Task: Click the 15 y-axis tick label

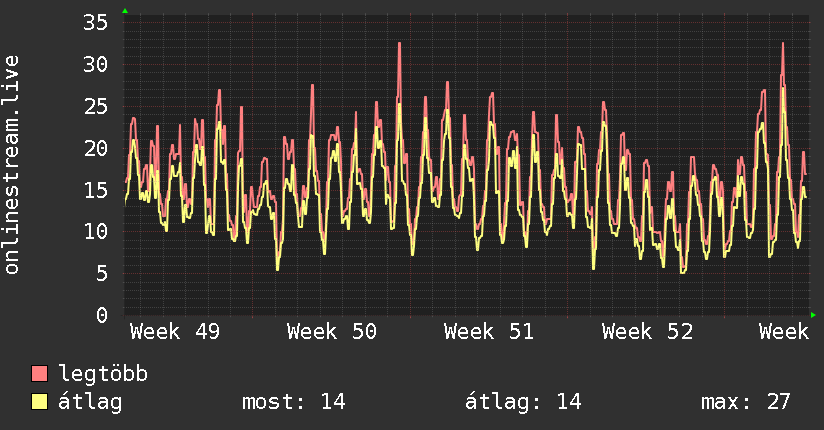Action: [95, 190]
